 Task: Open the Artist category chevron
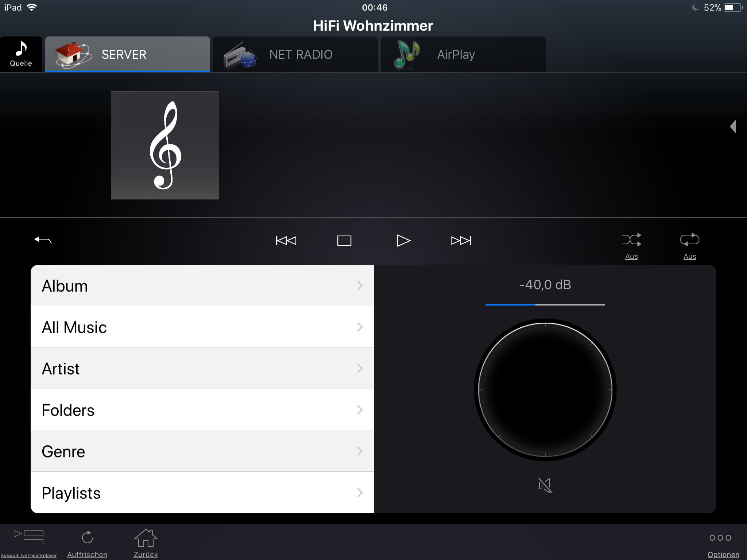tap(360, 368)
